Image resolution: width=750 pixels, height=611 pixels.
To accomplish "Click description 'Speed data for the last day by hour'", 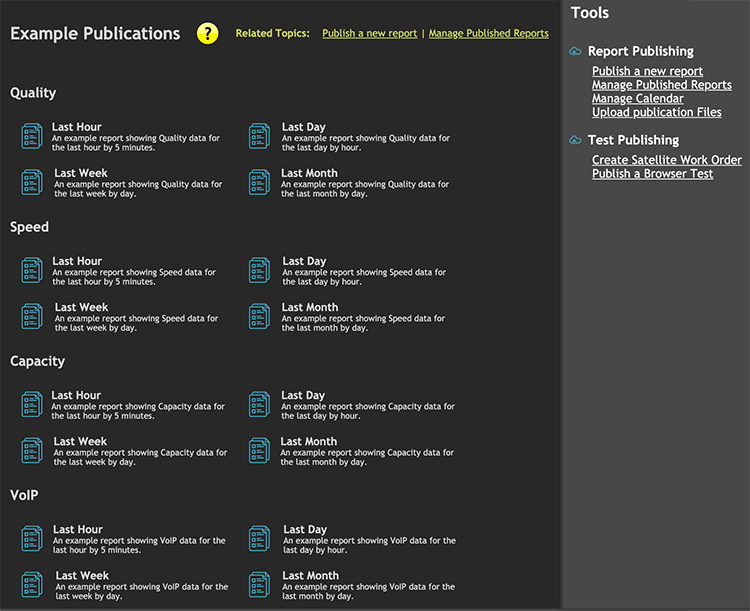I will pyautogui.click(x=364, y=277).
